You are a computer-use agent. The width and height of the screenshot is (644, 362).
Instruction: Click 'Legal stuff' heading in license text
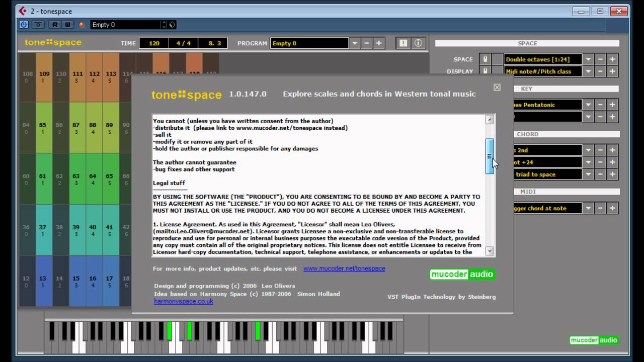coord(169,183)
